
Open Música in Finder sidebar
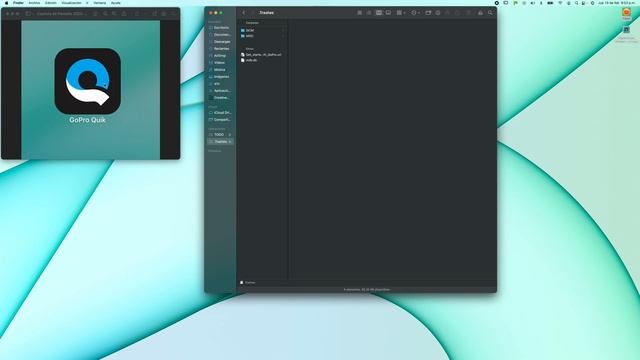pyautogui.click(x=220, y=70)
